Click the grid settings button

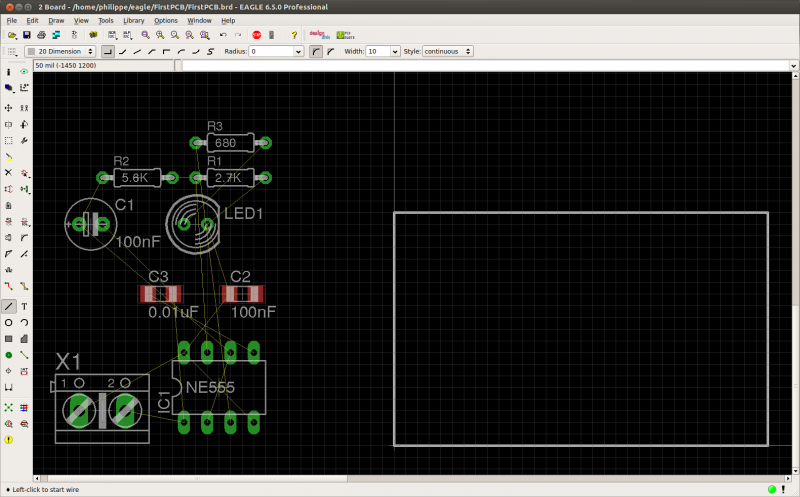[12, 51]
